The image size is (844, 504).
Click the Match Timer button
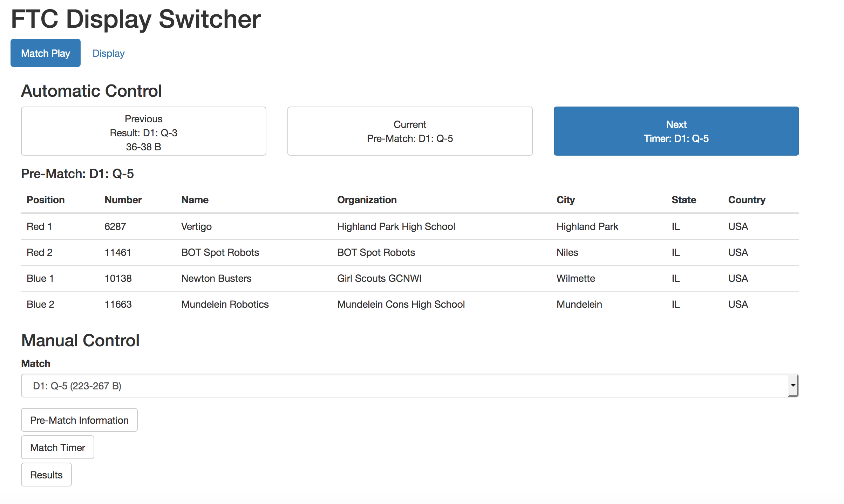click(x=57, y=447)
